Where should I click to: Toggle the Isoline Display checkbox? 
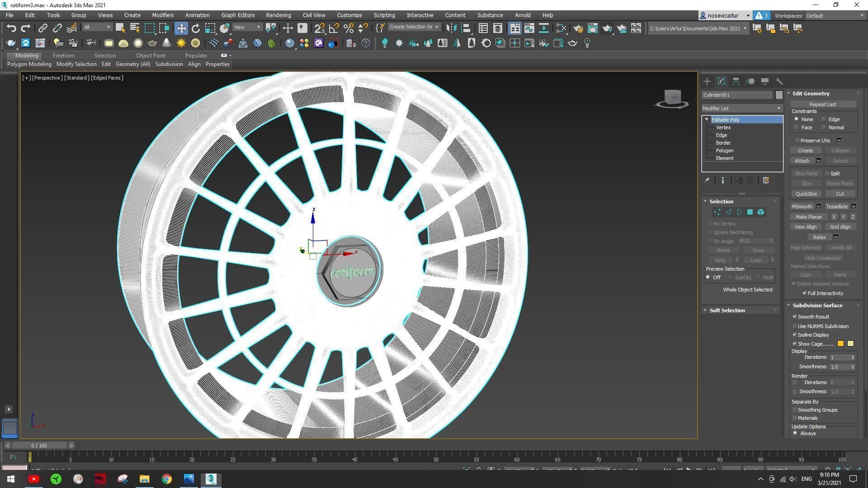tap(795, 334)
